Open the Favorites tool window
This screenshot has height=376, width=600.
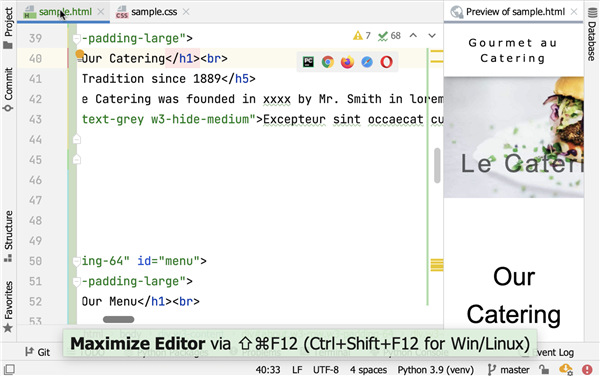coord(8,307)
